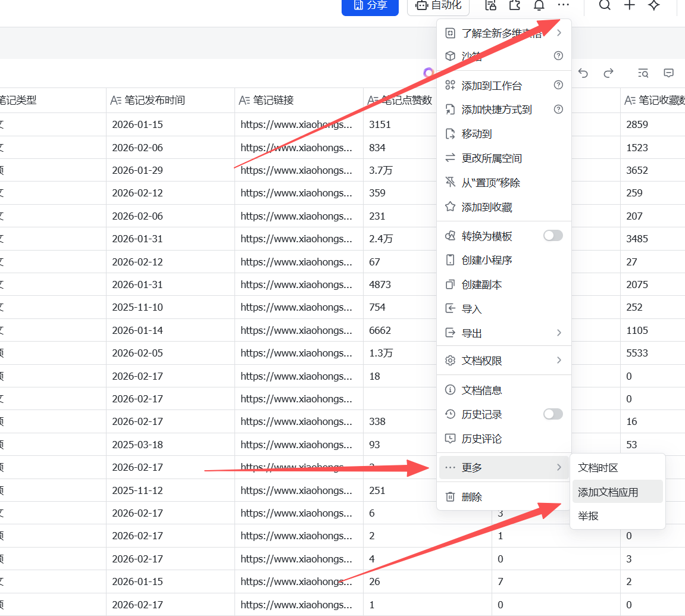The width and height of the screenshot is (685, 616).
Task: Select the favorites cell showing 5533
Action: pyautogui.click(x=653, y=353)
